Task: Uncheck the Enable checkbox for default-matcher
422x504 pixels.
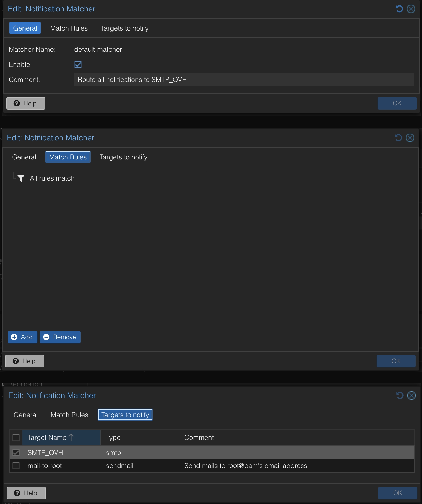Action: (78, 64)
